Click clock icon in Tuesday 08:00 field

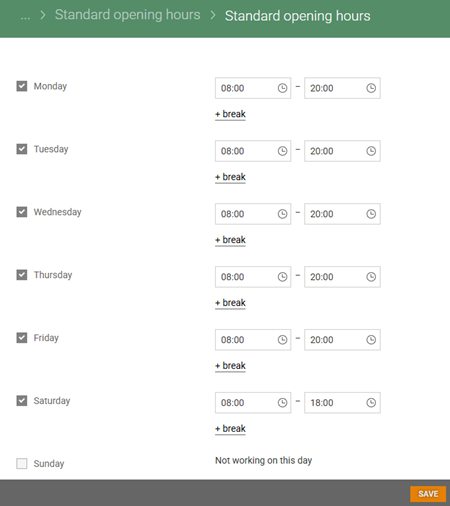tap(282, 151)
